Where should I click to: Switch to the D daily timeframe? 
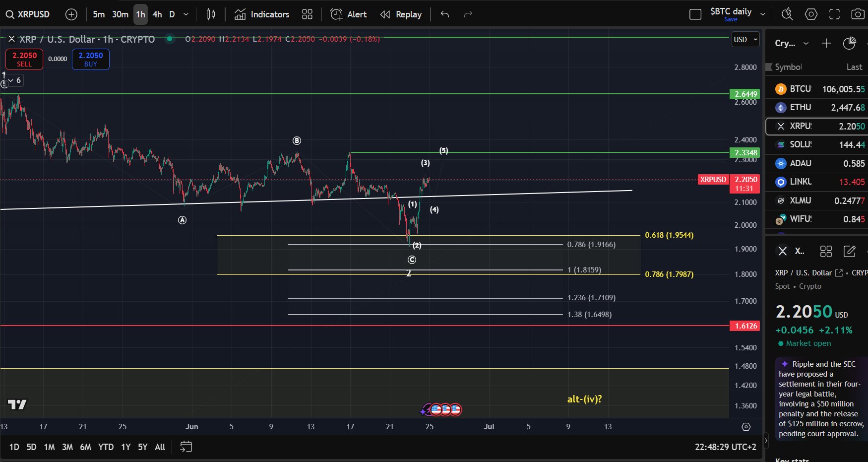172,14
